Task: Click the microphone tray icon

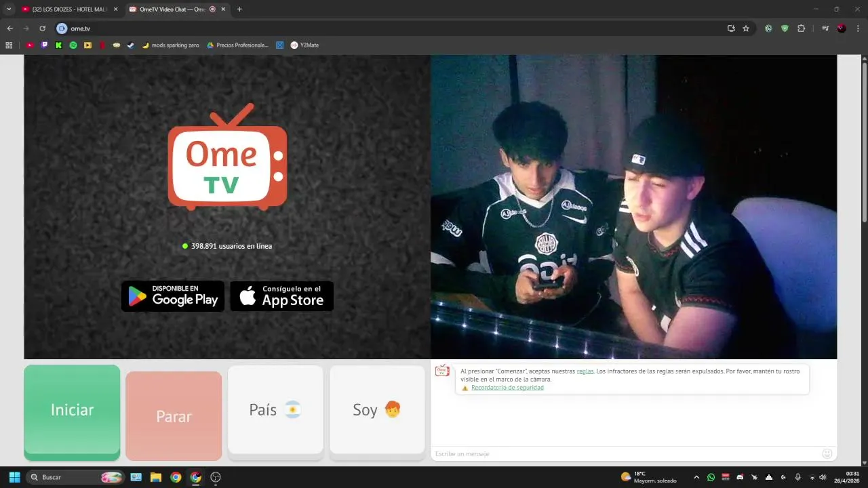Action: coord(797,477)
